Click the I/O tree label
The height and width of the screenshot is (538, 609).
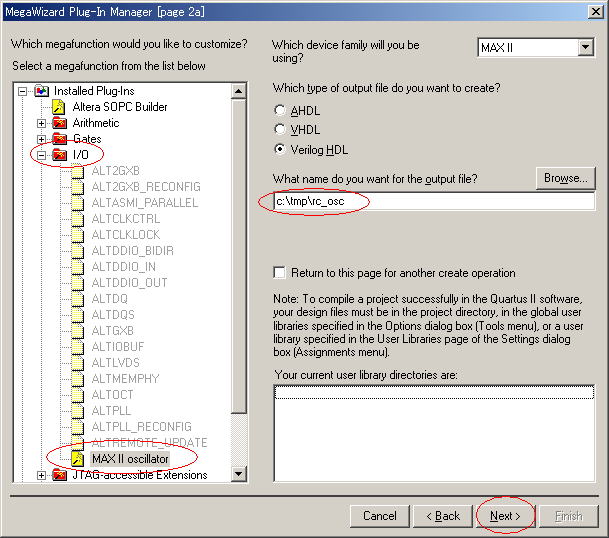point(81,155)
